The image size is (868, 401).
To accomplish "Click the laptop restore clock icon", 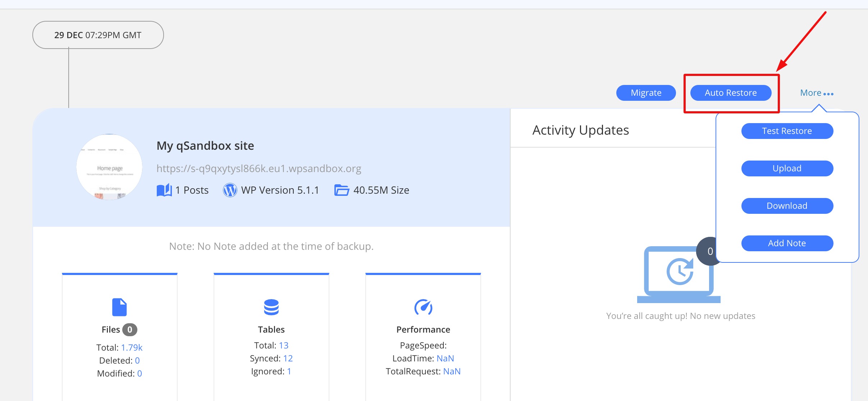I will [x=678, y=274].
